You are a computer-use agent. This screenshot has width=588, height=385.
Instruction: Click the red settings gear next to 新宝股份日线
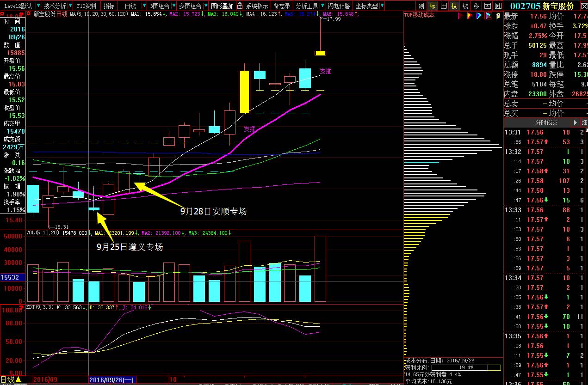pos(28,15)
